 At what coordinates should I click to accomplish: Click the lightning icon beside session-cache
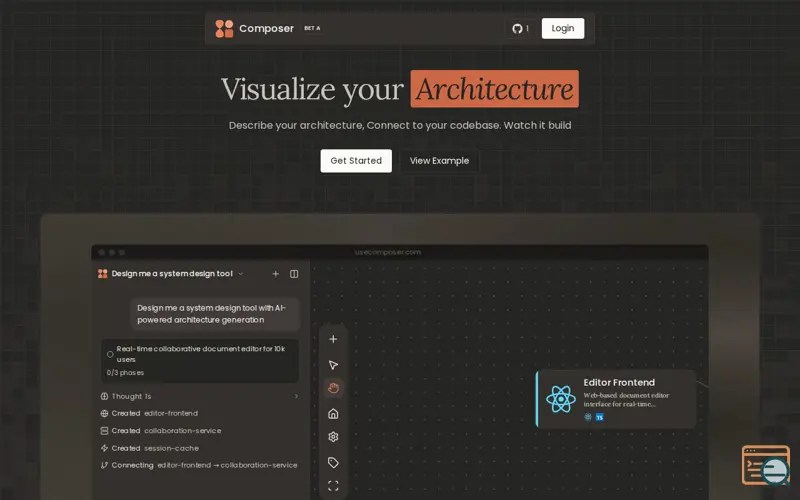tap(104, 448)
